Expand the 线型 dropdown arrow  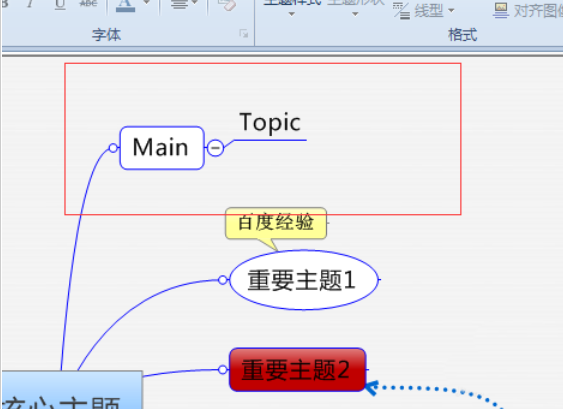[451, 10]
